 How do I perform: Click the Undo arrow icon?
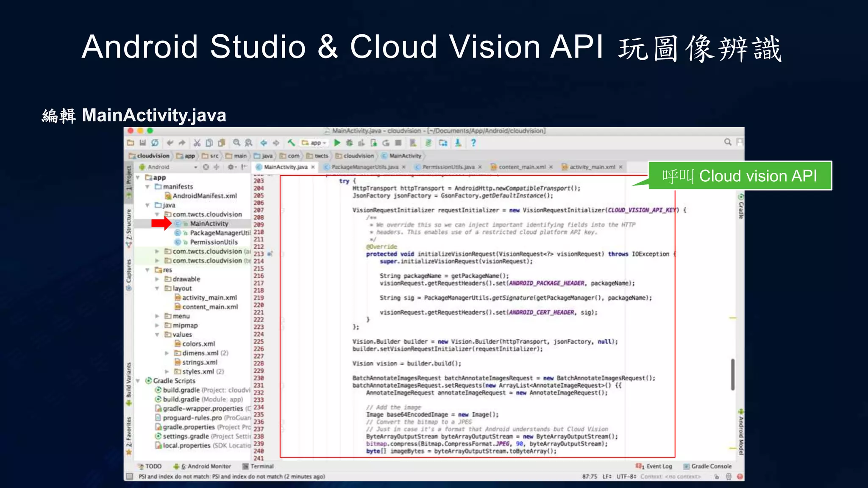point(170,143)
